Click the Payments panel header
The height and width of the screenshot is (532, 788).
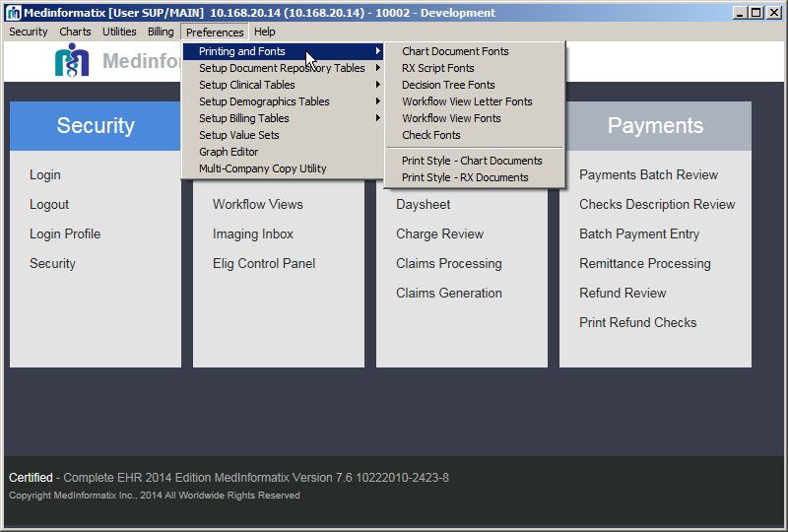pyautogui.click(x=655, y=126)
